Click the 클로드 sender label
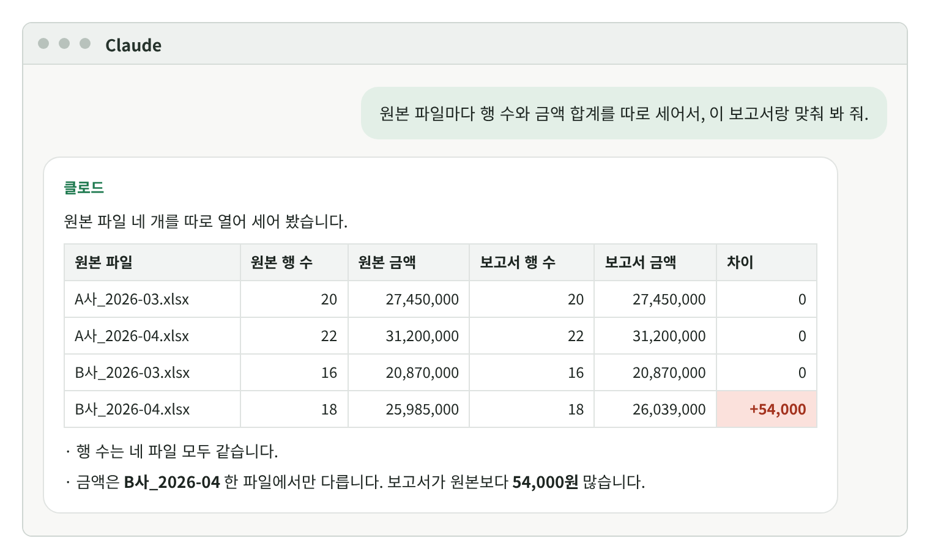The height and width of the screenshot is (560, 930). coord(84,188)
